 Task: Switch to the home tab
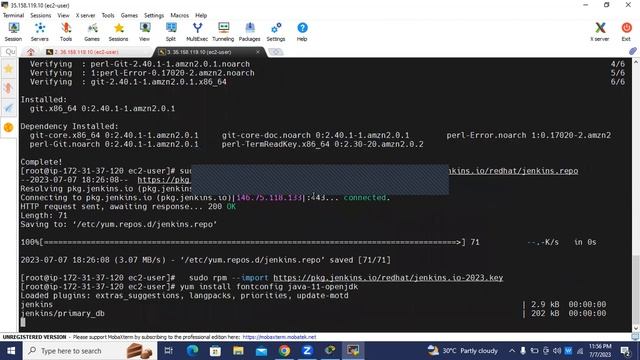tap(31, 52)
